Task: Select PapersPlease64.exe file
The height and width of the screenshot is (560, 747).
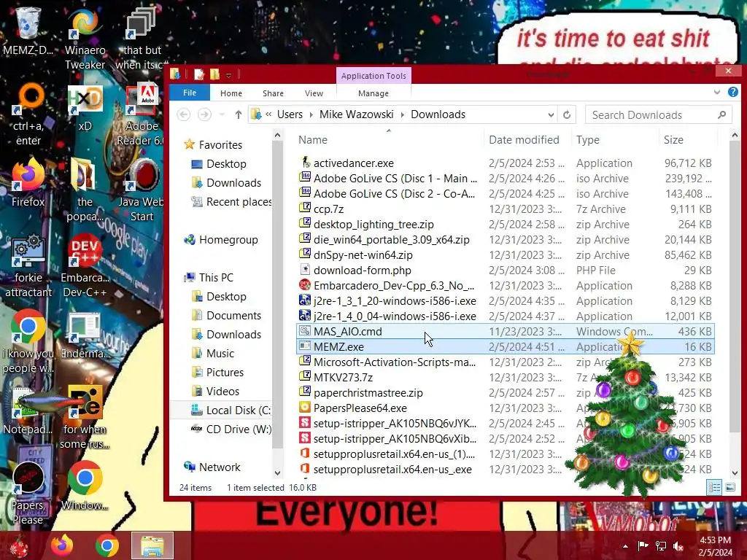Action: (x=505, y=408)
